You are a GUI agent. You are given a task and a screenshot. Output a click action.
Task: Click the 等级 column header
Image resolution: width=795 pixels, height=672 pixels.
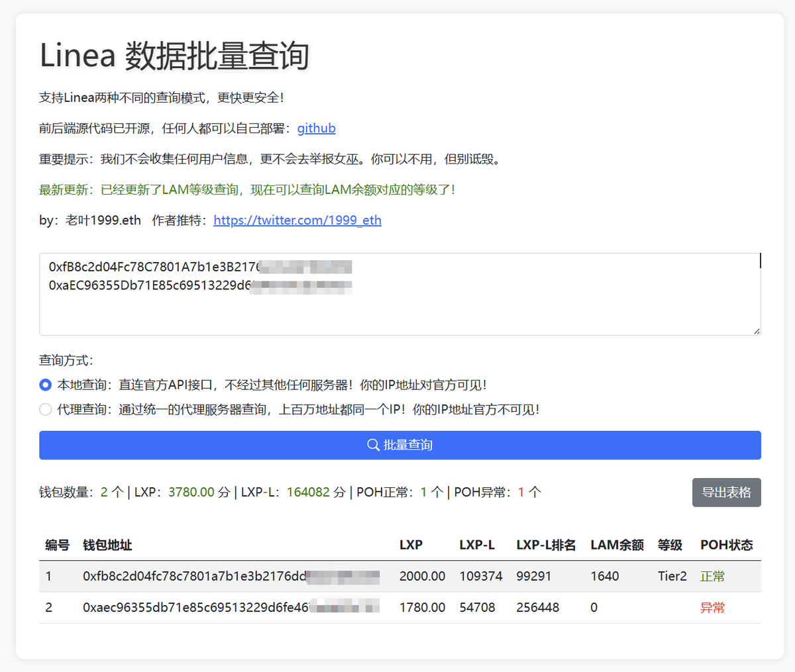[670, 545]
